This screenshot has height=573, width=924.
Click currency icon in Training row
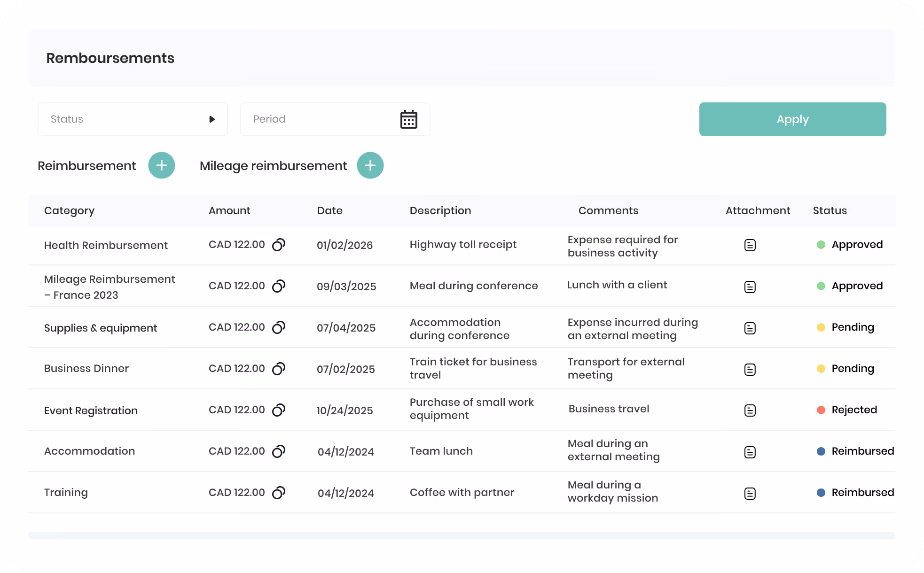[279, 493]
